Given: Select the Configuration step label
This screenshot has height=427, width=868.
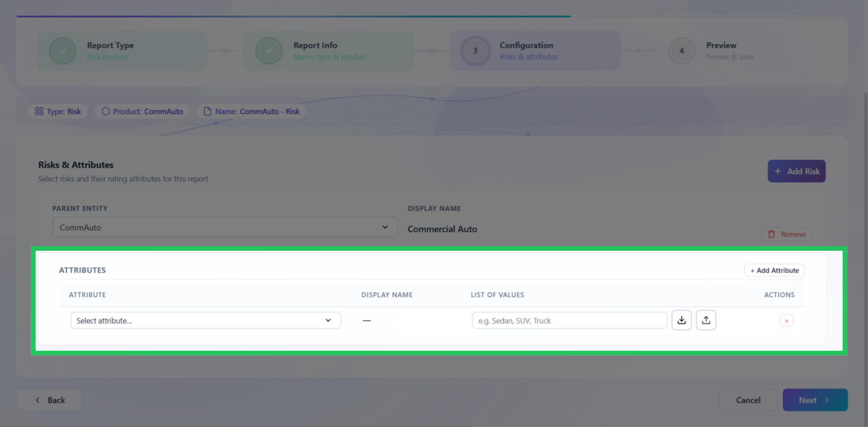Looking at the screenshot, I should [526, 45].
